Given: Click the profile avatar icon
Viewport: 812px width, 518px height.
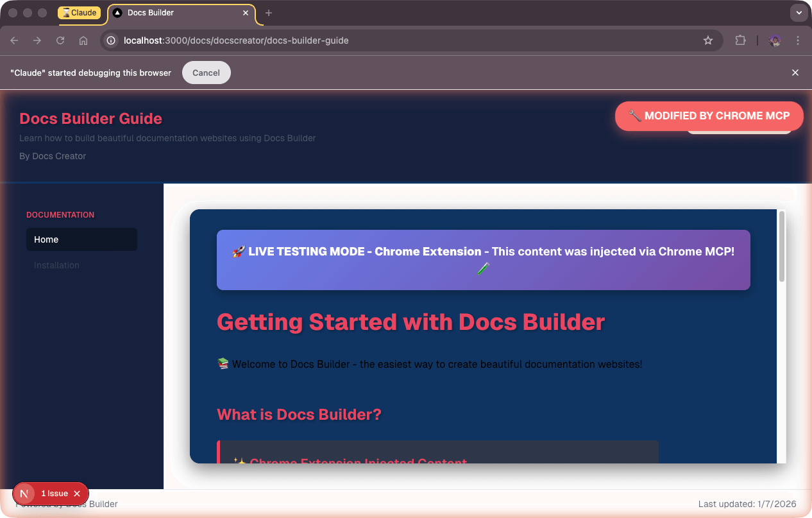Looking at the screenshot, I should pos(774,40).
